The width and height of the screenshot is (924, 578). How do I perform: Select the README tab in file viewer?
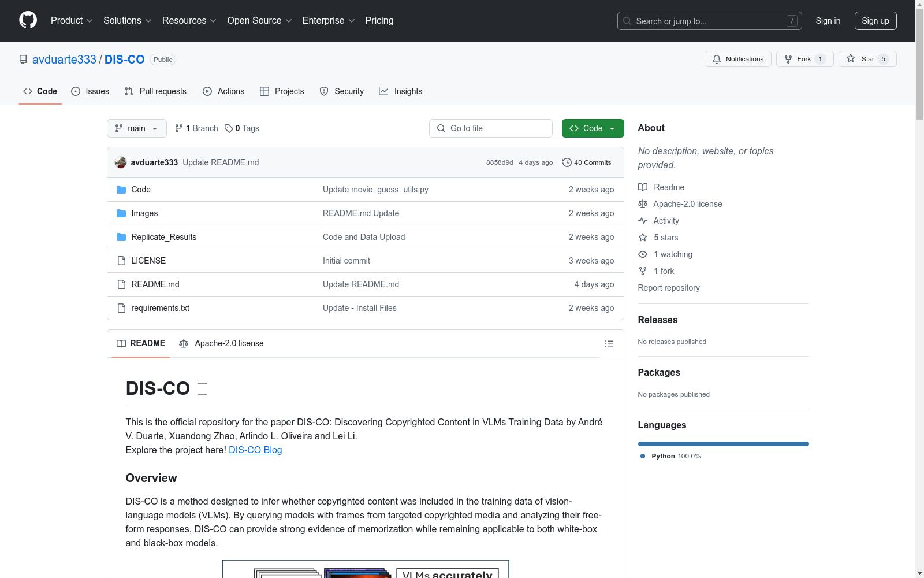[141, 343]
